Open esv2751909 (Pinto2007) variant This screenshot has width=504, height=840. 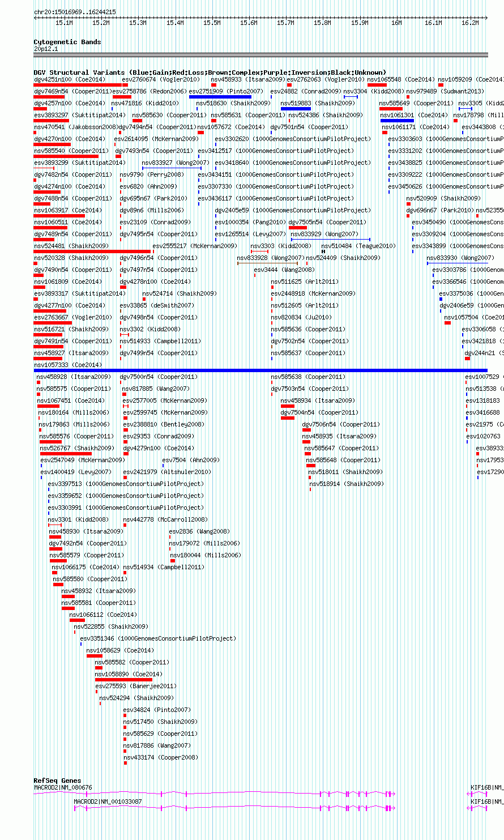coord(226,92)
